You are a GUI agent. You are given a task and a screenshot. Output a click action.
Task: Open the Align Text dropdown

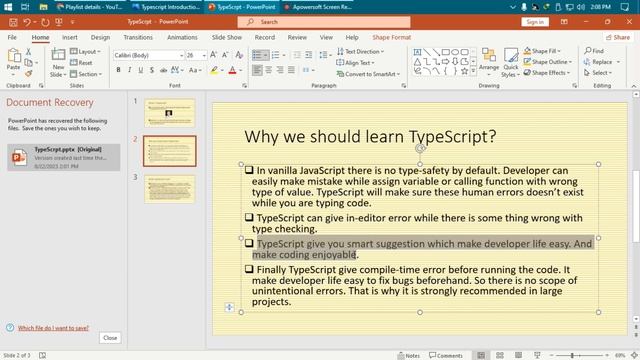coord(355,63)
